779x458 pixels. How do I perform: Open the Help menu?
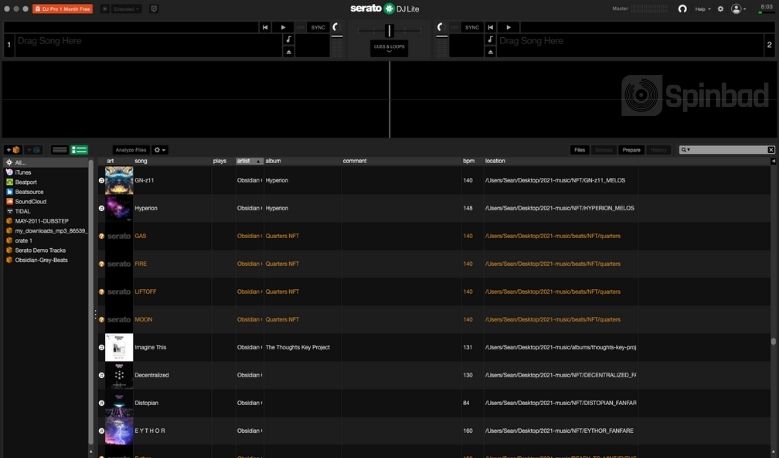click(x=702, y=9)
